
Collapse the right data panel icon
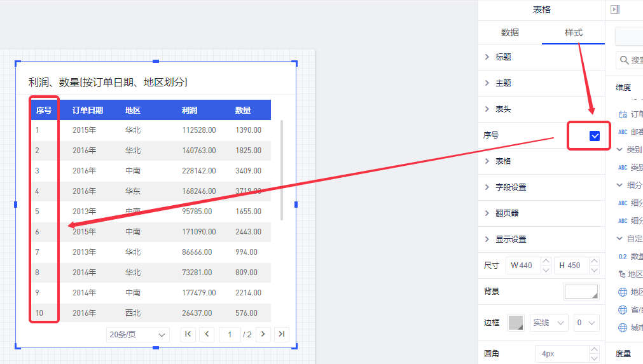(615, 10)
